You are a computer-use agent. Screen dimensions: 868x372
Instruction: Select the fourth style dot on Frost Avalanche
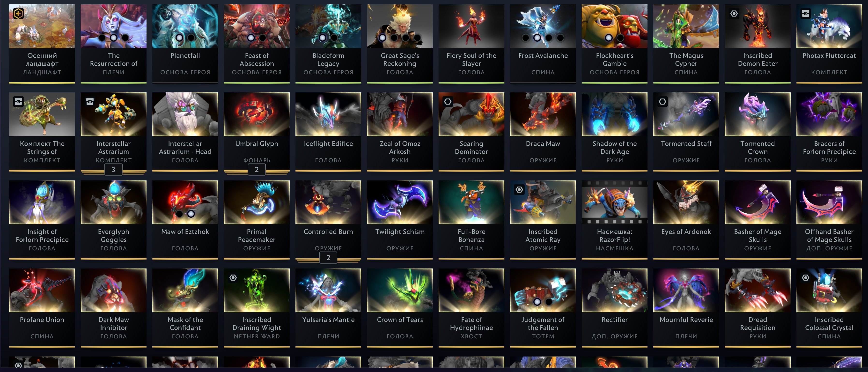pos(560,37)
